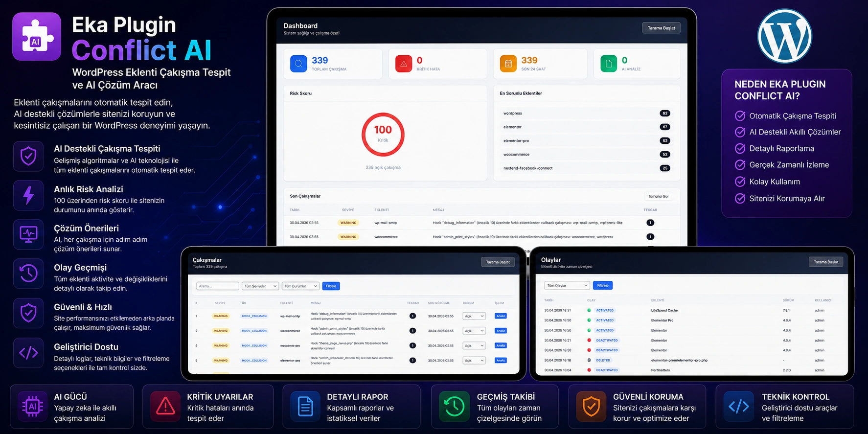Click the Eka Plugin puzzle-piece AI logo
The width and height of the screenshot is (868, 434).
pyautogui.click(x=37, y=37)
